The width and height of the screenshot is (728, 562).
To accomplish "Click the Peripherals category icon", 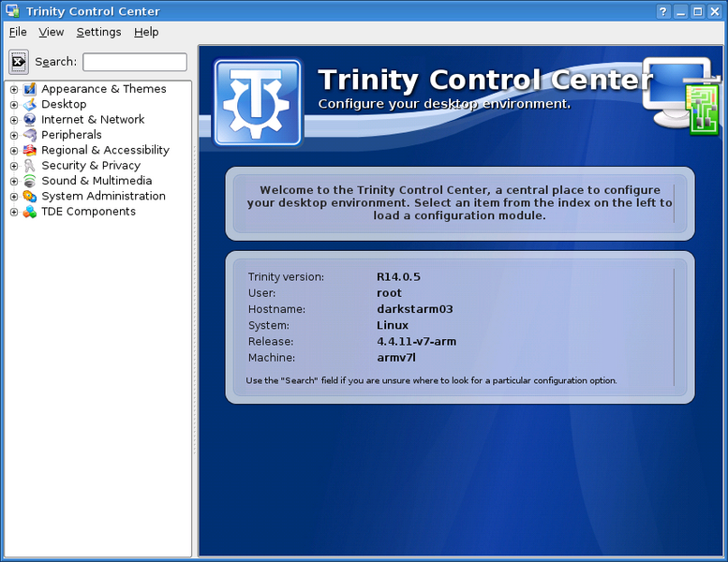I will pos(30,135).
